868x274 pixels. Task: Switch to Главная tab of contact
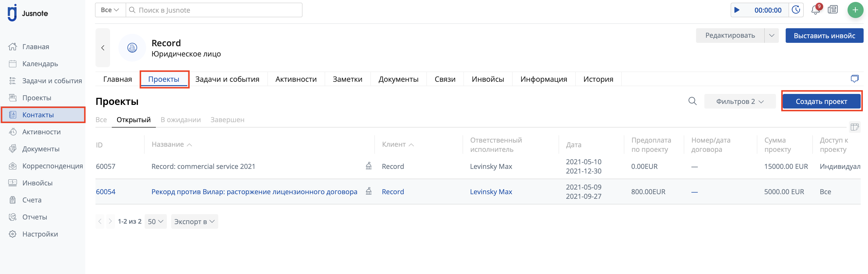[118, 79]
